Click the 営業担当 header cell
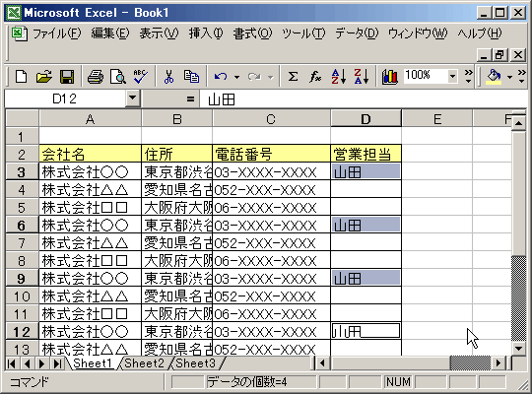 pyautogui.click(x=366, y=154)
